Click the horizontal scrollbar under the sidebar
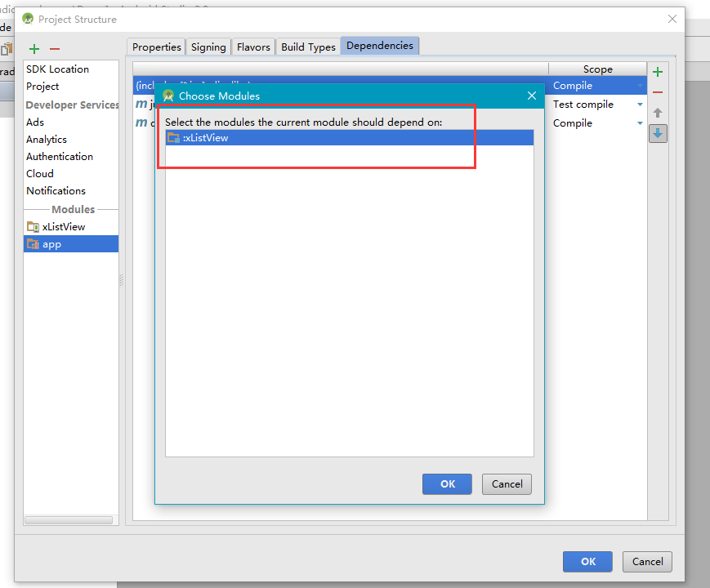The image size is (710, 588). [69, 520]
